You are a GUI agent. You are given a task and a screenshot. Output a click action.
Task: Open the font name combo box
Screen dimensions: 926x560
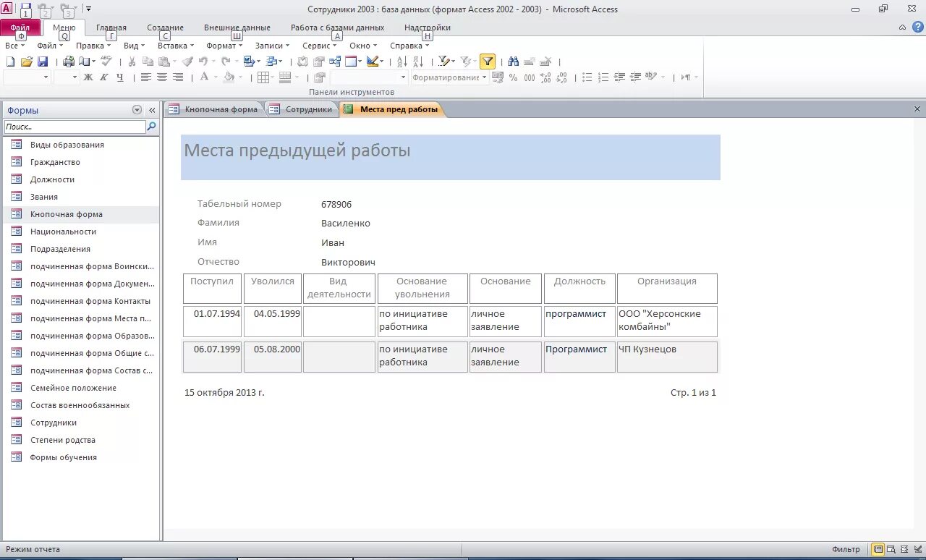coord(27,77)
